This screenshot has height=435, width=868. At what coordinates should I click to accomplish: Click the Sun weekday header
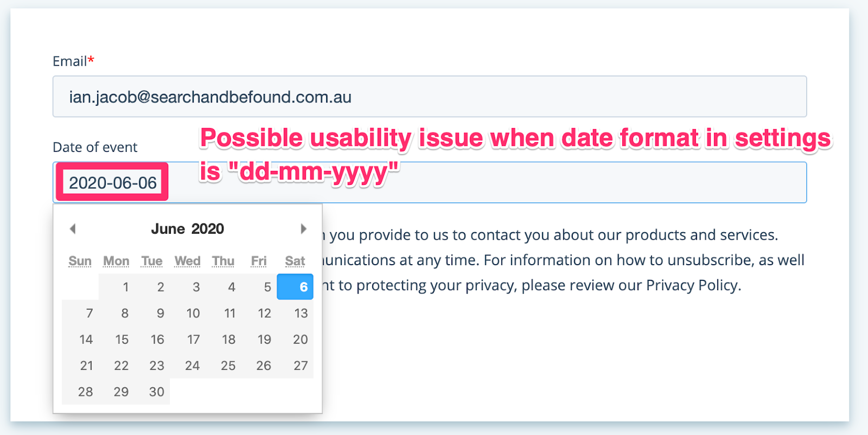point(80,261)
